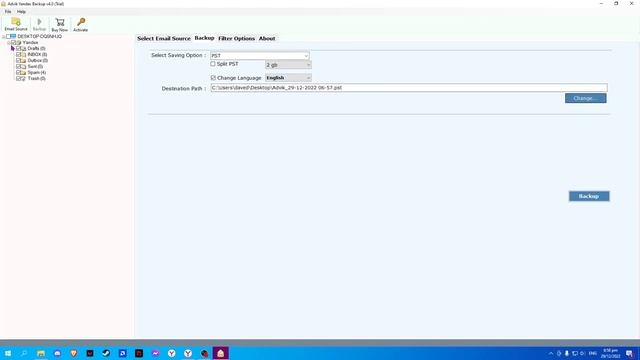Click the blue Backup button

(x=589, y=196)
